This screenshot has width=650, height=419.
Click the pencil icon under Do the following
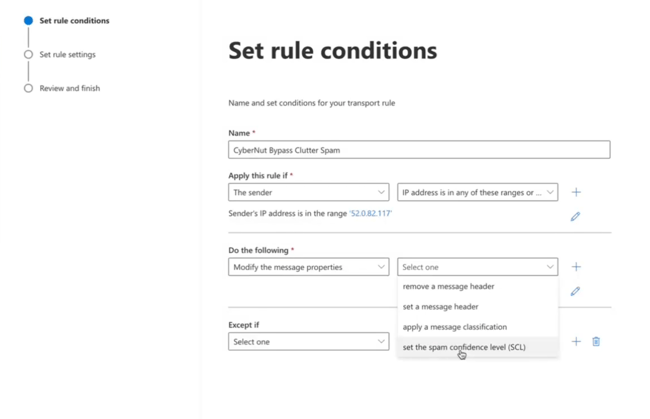(x=575, y=291)
